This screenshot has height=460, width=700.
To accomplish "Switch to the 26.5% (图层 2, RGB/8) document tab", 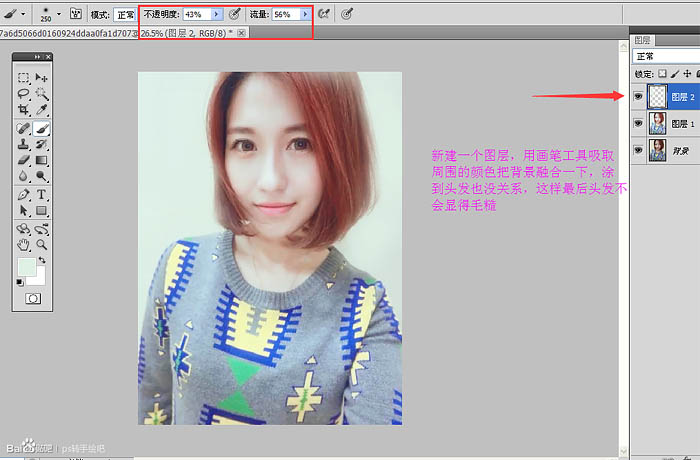I will coord(187,33).
